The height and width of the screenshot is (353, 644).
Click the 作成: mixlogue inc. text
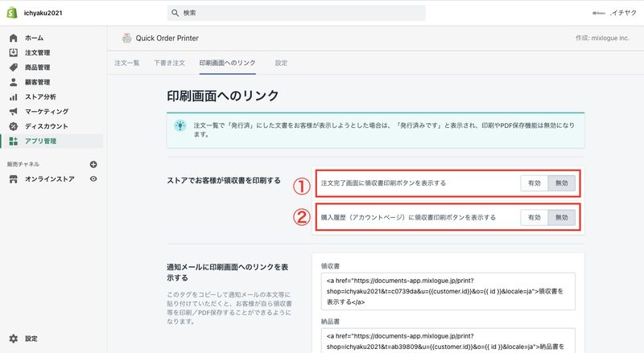pos(602,38)
